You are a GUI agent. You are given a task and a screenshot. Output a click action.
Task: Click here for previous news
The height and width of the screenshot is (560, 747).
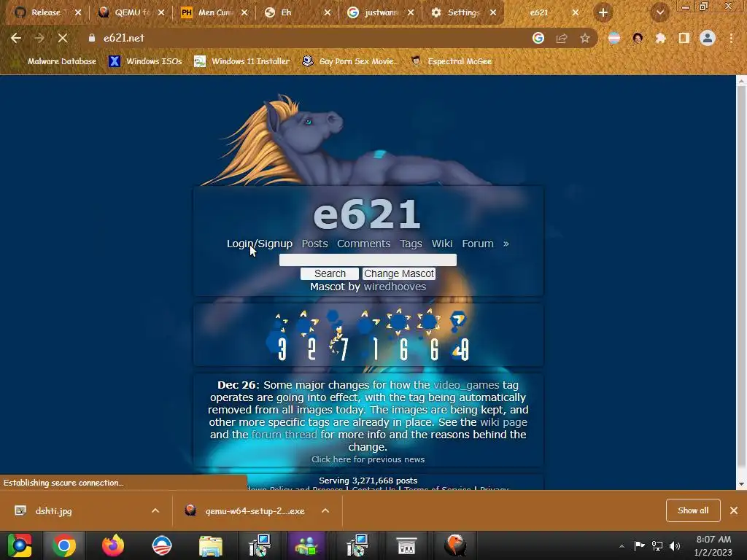click(368, 459)
